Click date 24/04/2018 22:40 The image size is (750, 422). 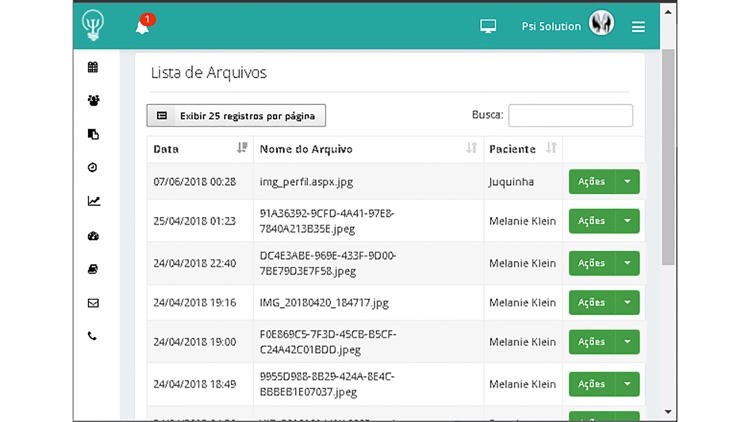click(195, 263)
